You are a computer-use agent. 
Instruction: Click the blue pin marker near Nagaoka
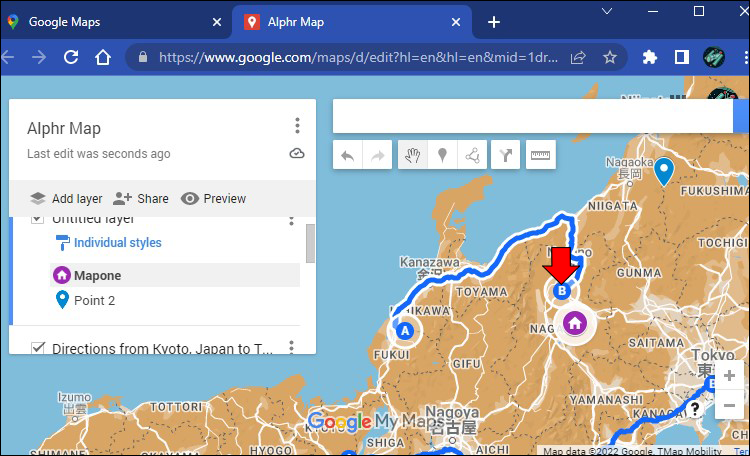(x=664, y=171)
